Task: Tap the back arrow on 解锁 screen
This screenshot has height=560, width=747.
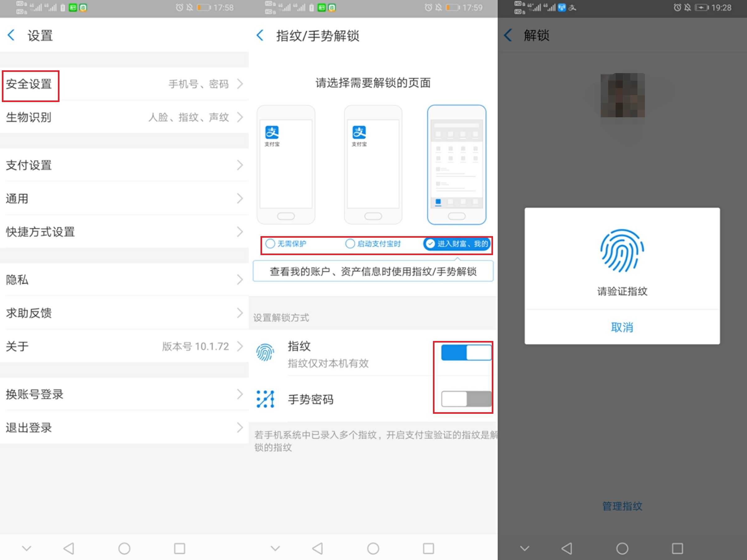Action: 507,35
